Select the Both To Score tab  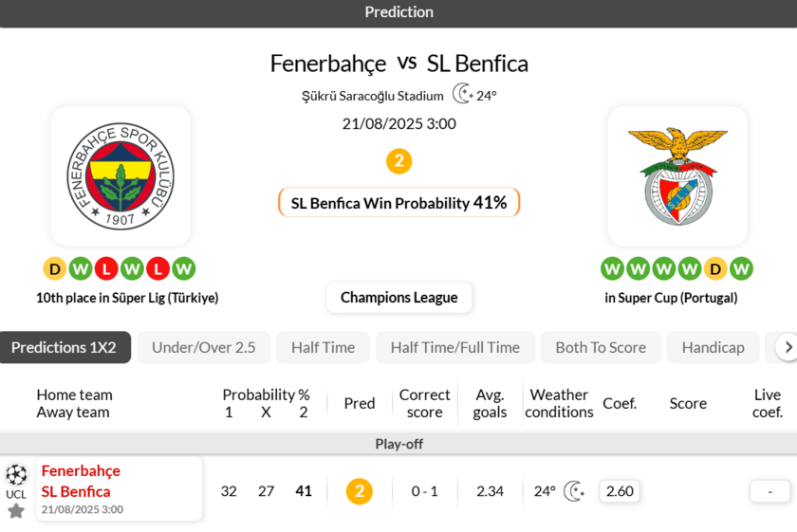(601, 347)
